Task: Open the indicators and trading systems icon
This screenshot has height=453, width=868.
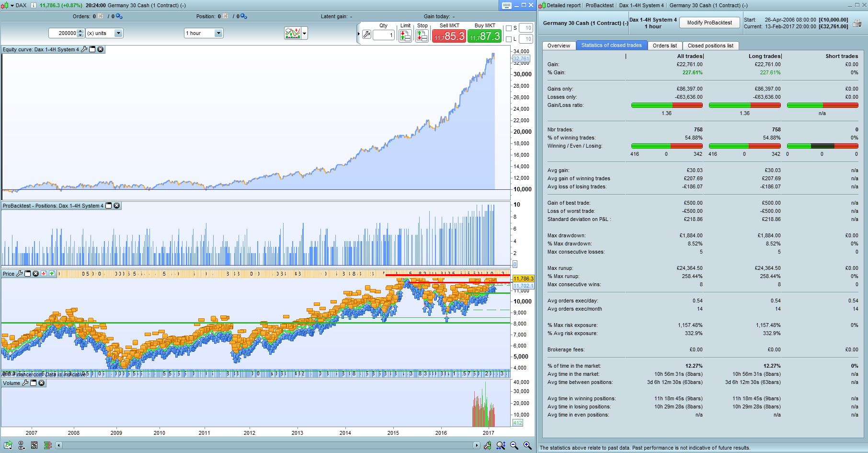Action: pos(292,33)
